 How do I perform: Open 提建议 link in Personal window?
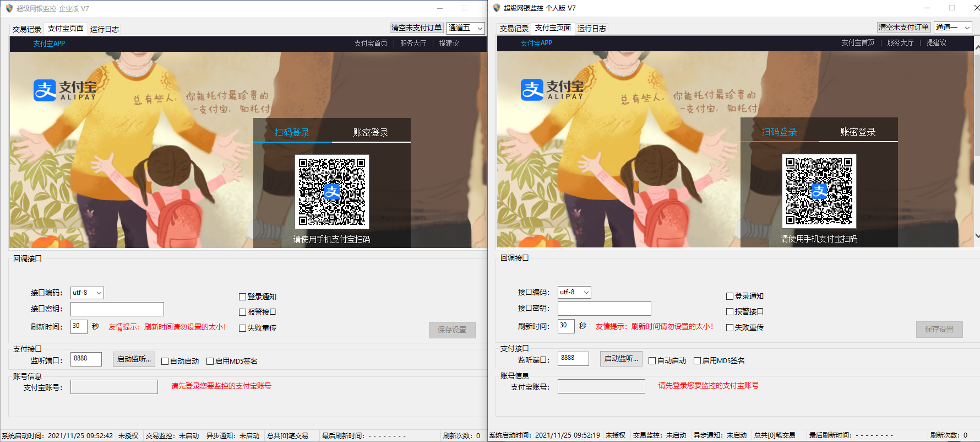[937, 42]
